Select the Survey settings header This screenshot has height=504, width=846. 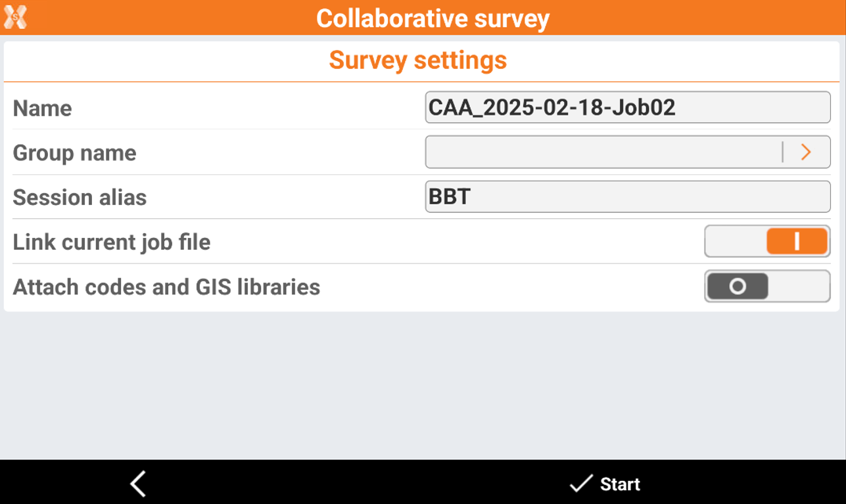click(x=418, y=60)
